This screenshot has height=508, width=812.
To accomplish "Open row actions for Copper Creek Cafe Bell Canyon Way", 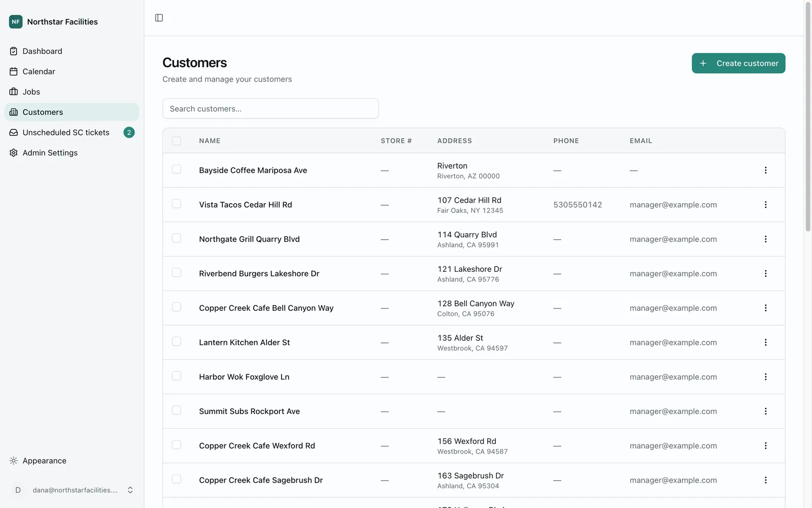I will click(765, 308).
